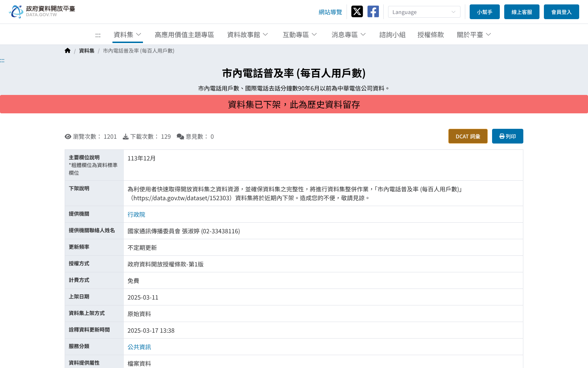The height and width of the screenshot is (368, 588).
Task: Click the timestamp 2025-03-17 13:38
Action: [x=151, y=330]
